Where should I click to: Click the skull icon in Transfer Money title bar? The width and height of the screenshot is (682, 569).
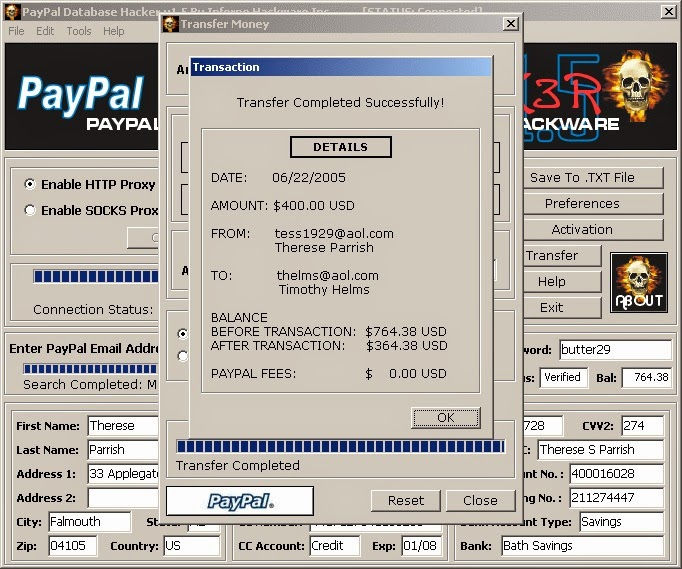click(x=170, y=24)
